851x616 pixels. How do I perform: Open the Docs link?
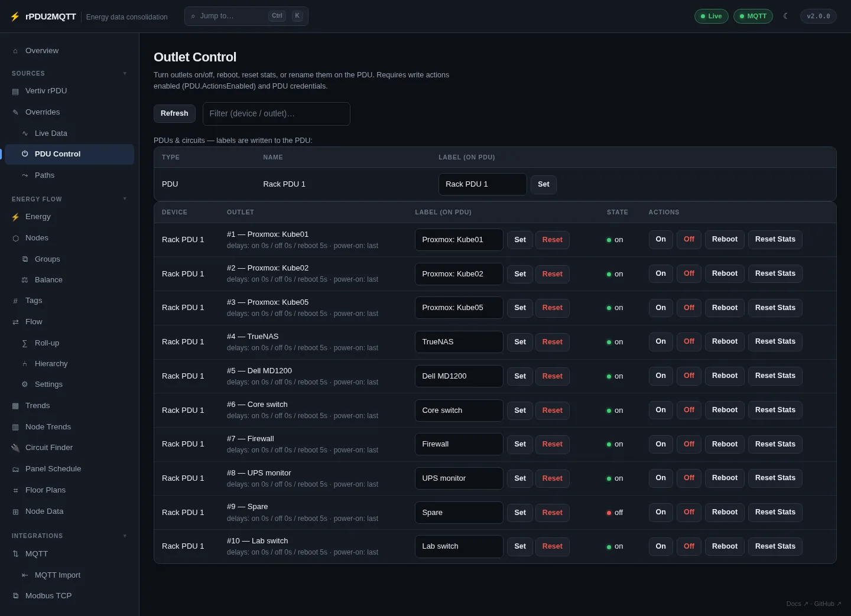797,604
